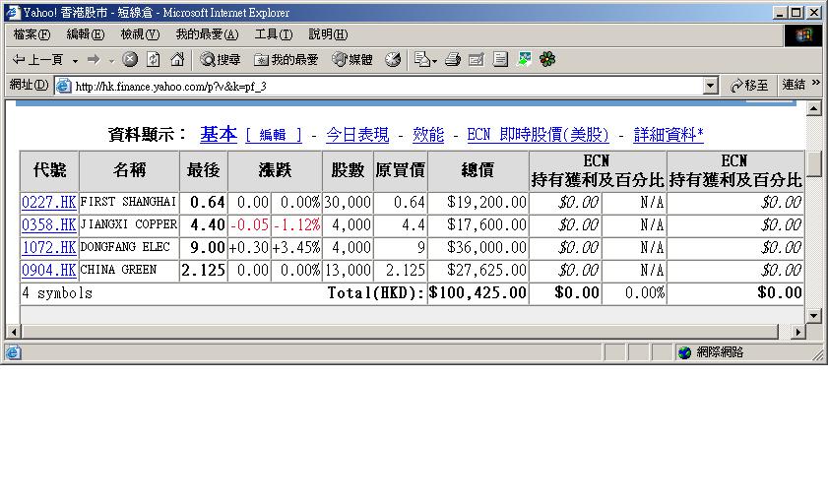Click the ICQ flower icon
Viewport: 828px width, 504px height.
pyautogui.click(x=547, y=60)
